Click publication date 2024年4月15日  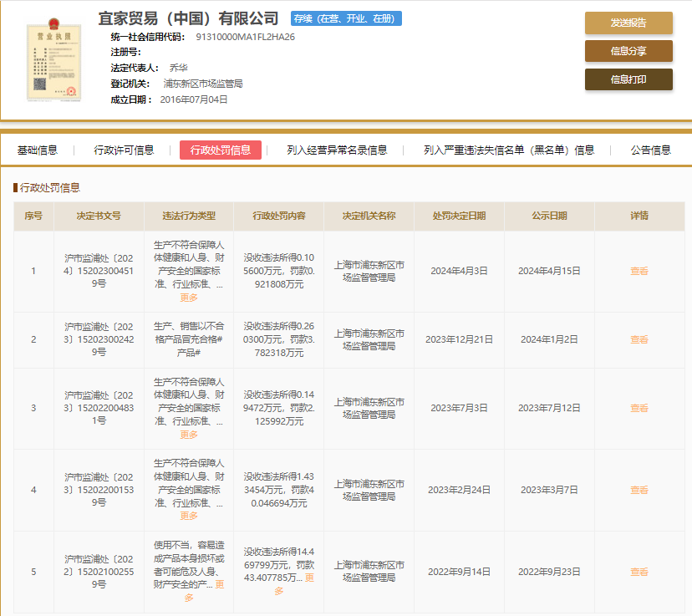549,271
